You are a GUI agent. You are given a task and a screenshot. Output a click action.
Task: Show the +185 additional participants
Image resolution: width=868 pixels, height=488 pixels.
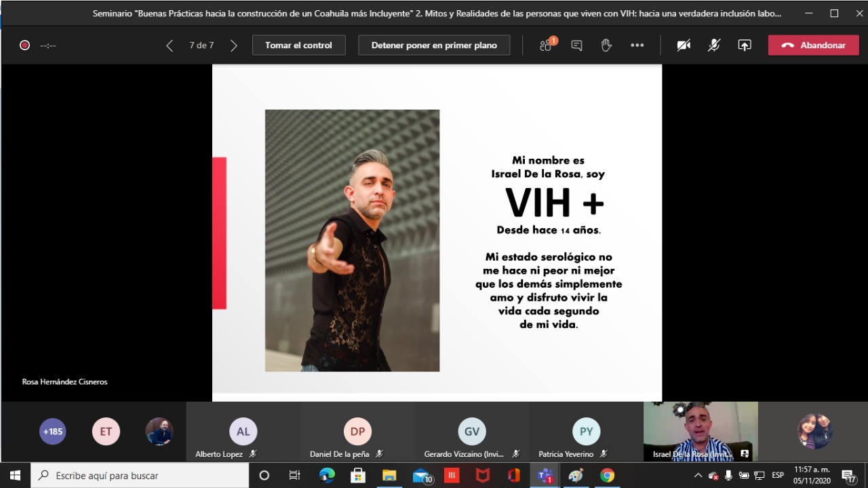52,432
